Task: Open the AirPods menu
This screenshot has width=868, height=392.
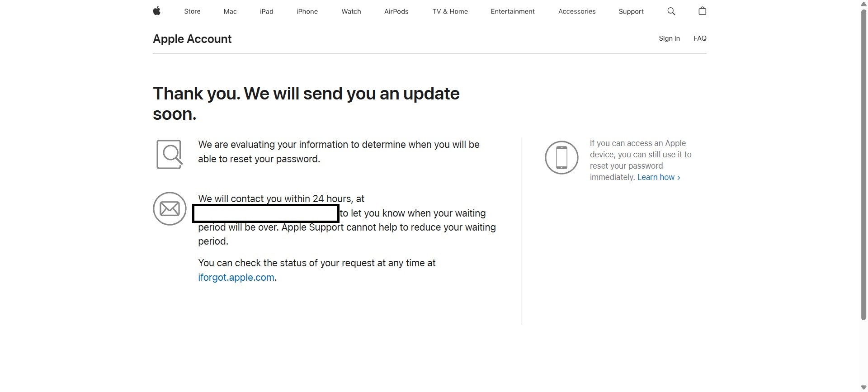Action: click(396, 11)
